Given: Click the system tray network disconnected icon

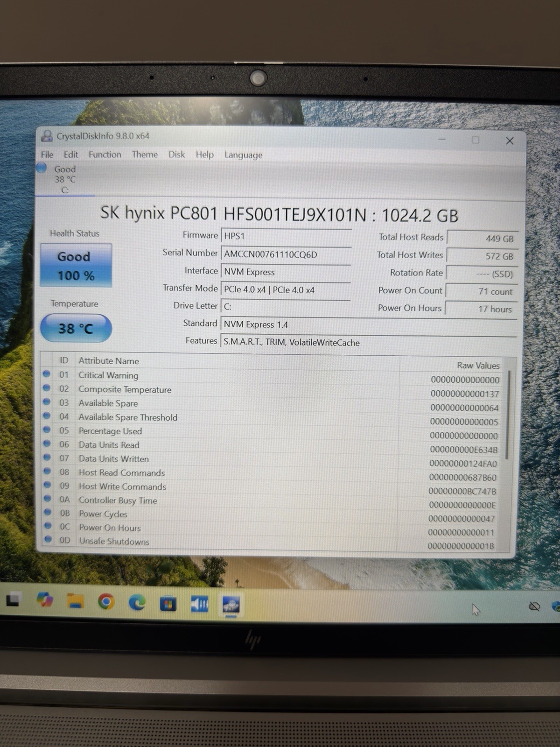Looking at the screenshot, I should 534,606.
